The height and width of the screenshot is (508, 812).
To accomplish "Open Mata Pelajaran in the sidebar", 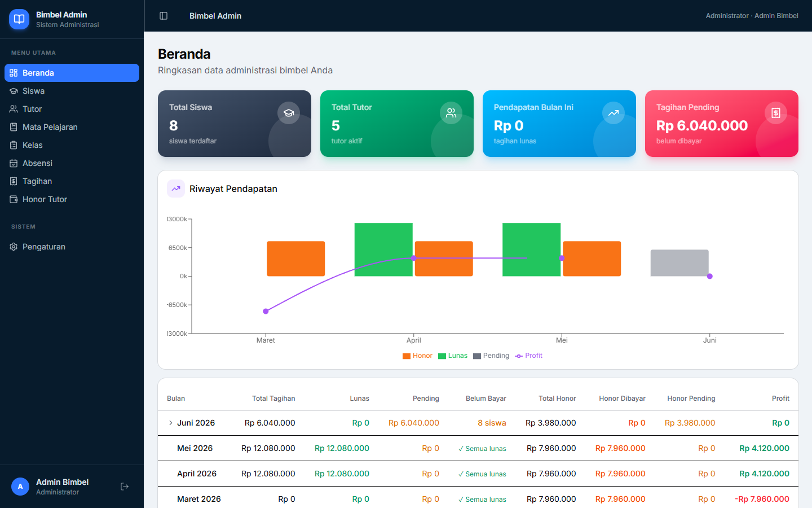I will (x=72, y=127).
